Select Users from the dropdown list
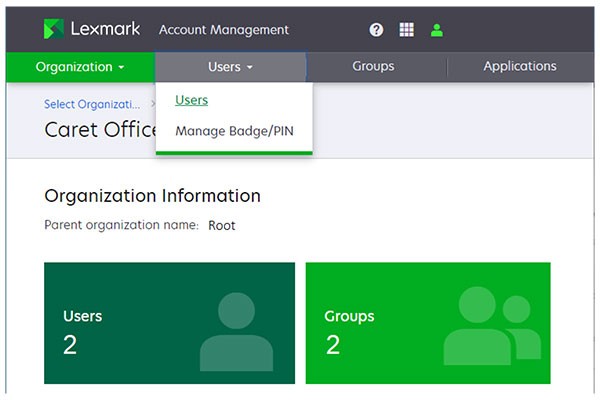Image resolution: width=600 pixels, height=400 pixels. (x=191, y=100)
